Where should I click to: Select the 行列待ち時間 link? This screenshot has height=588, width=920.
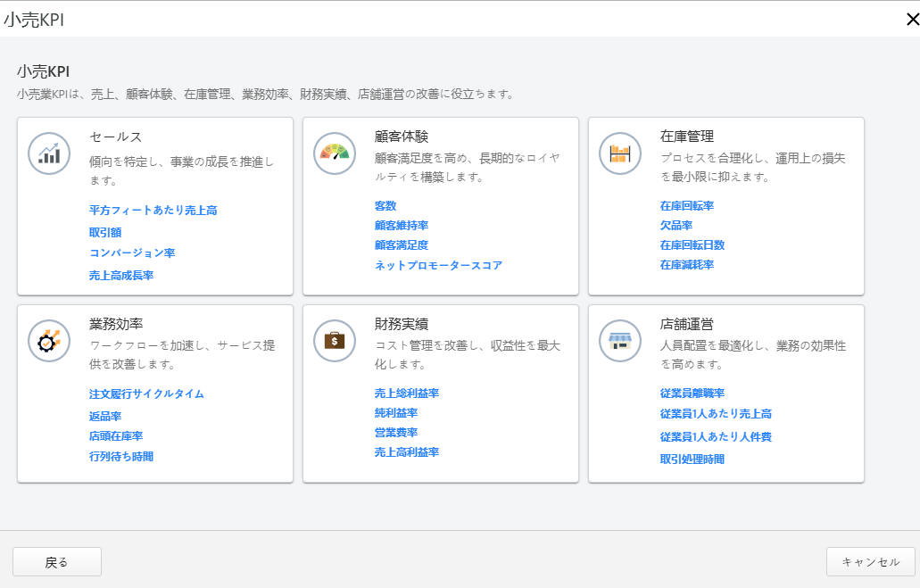(121, 457)
